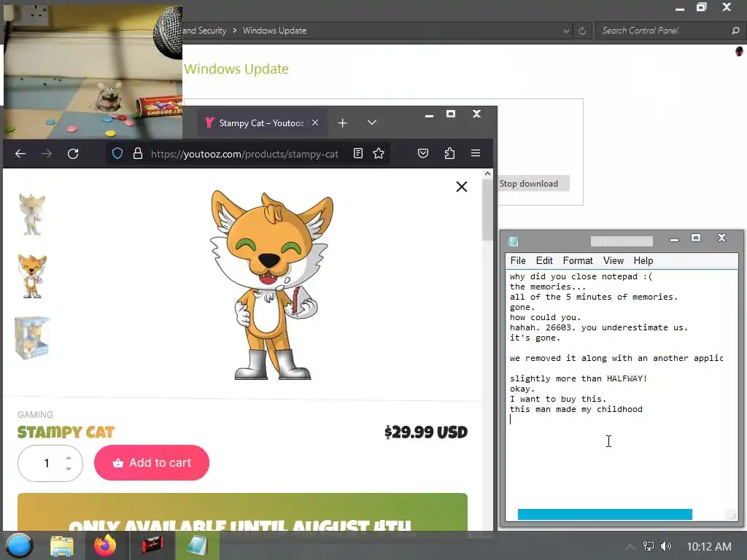Click the quantity input field
Image resolution: width=747 pixels, height=560 pixels.
[x=47, y=463]
